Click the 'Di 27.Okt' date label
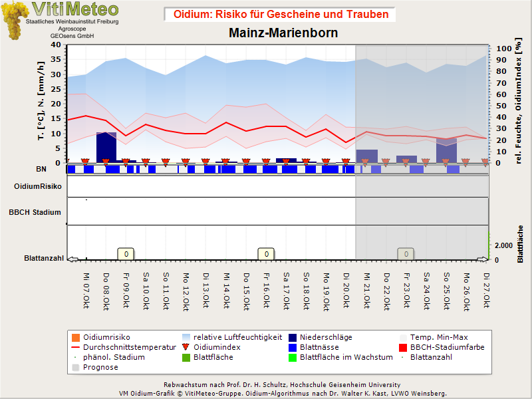532x399 pixels. pyautogui.click(x=486, y=290)
